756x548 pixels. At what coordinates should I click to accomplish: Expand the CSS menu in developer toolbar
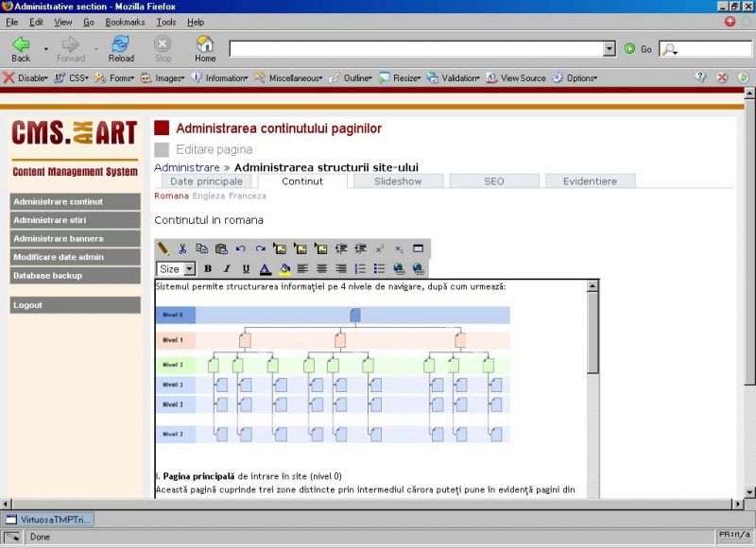pos(78,77)
